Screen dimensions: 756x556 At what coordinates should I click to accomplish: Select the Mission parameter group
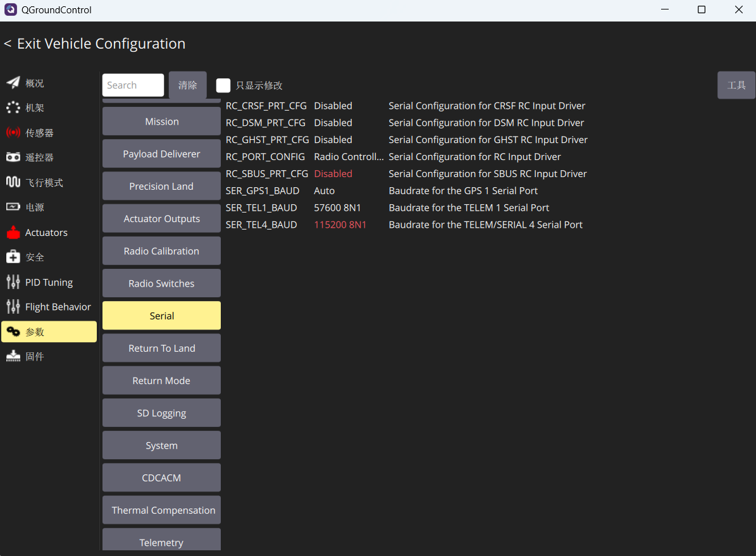[x=161, y=121]
